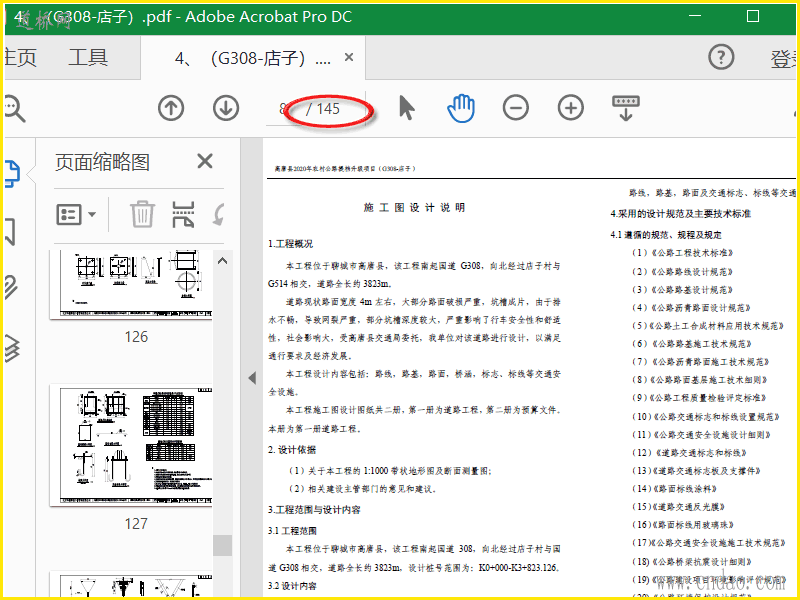This screenshot has height=600, width=800.
Task: Click the insert pages icon beside trash
Action: 183,214
